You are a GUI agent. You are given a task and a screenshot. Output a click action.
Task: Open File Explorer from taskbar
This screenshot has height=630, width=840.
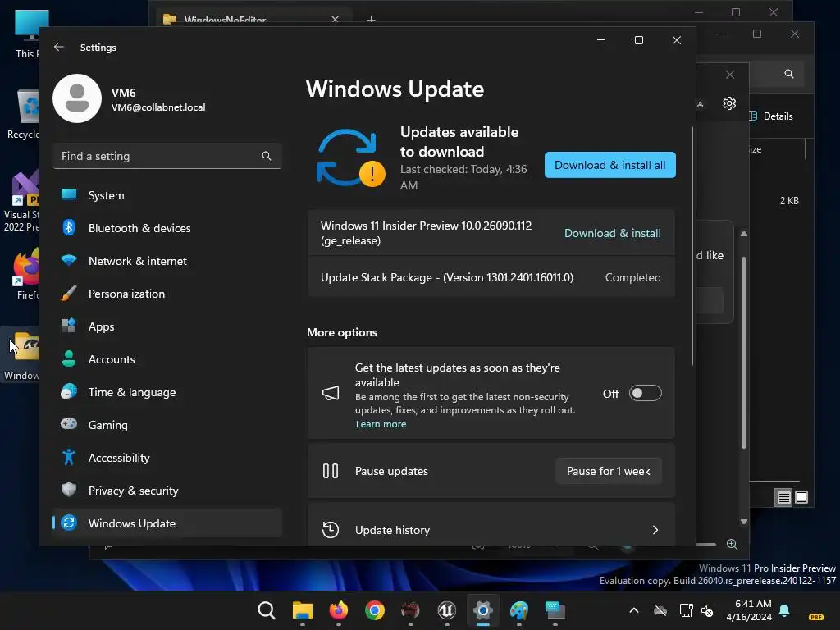pyautogui.click(x=303, y=610)
